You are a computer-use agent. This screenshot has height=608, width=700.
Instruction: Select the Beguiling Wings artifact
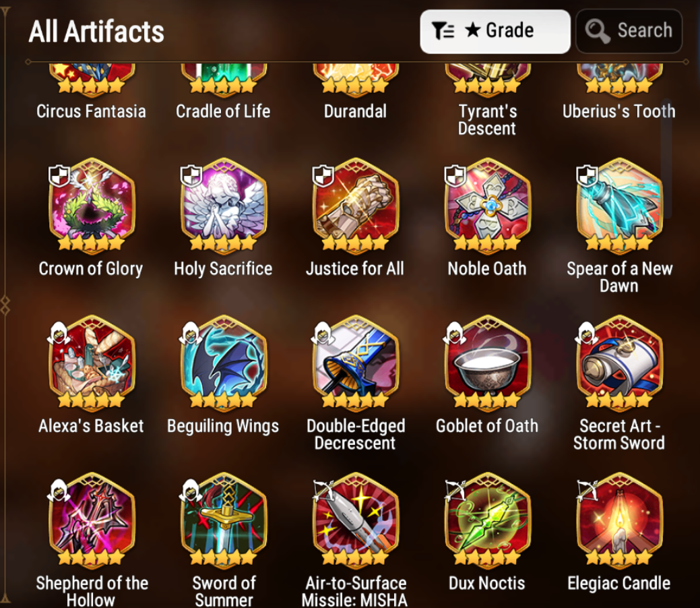pyautogui.click(x=223, y=361)
